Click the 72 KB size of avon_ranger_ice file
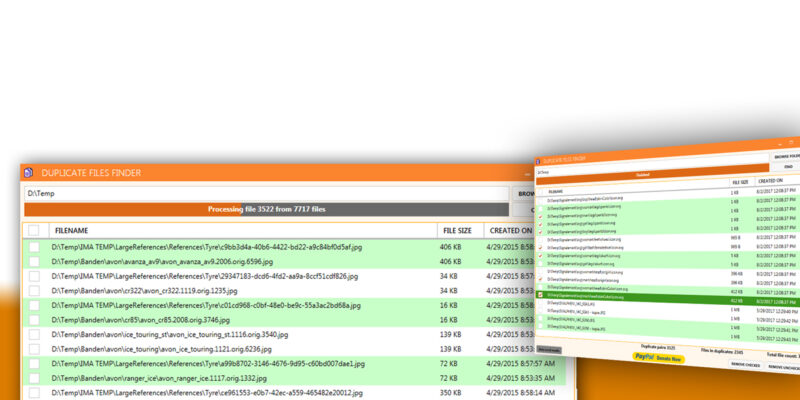Image resolution: width=800 pixels, height=400 pixels. 448,379
